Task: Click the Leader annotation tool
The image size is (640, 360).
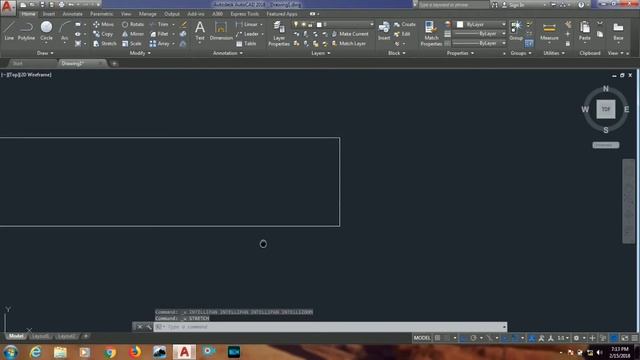Action: pyautogui.click(x=247, y=34)
